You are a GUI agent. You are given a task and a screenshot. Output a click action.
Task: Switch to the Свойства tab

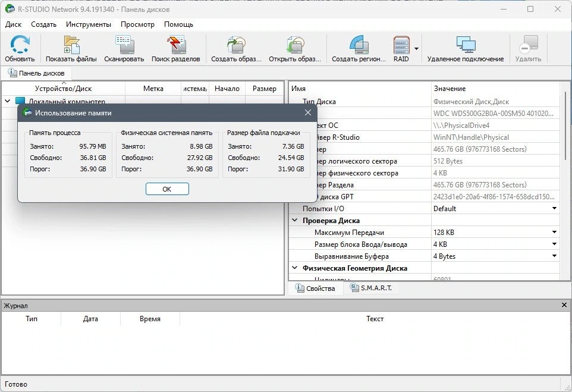click(x=316, y=288)
